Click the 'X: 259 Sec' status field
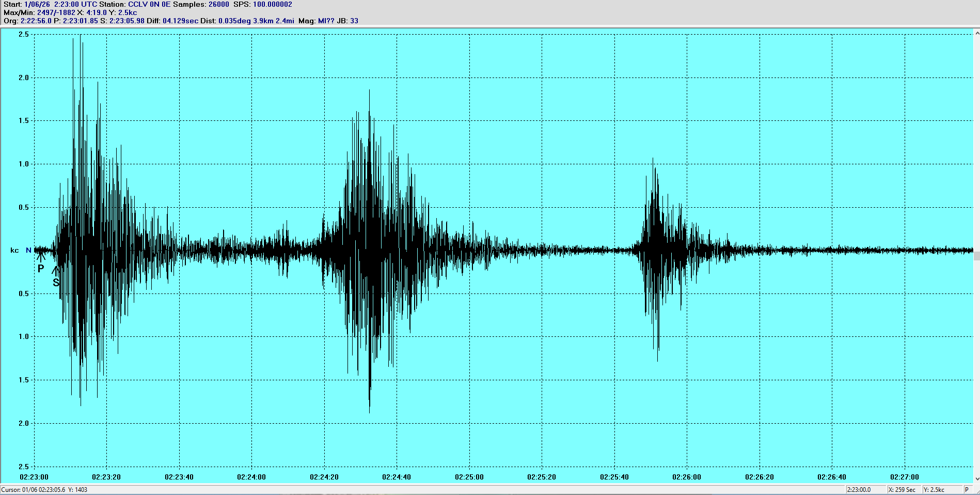Screen dimensions: 980x495 903,490
